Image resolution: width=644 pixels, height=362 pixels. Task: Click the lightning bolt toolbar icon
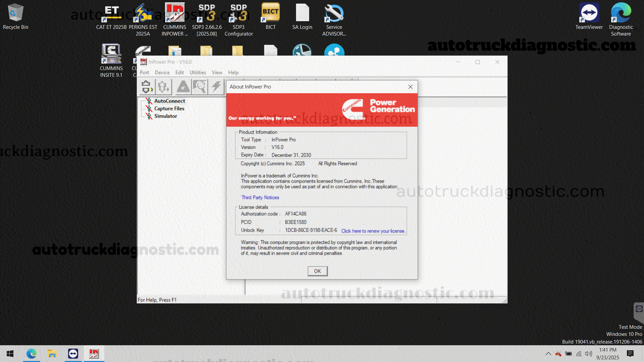[216, 87]
